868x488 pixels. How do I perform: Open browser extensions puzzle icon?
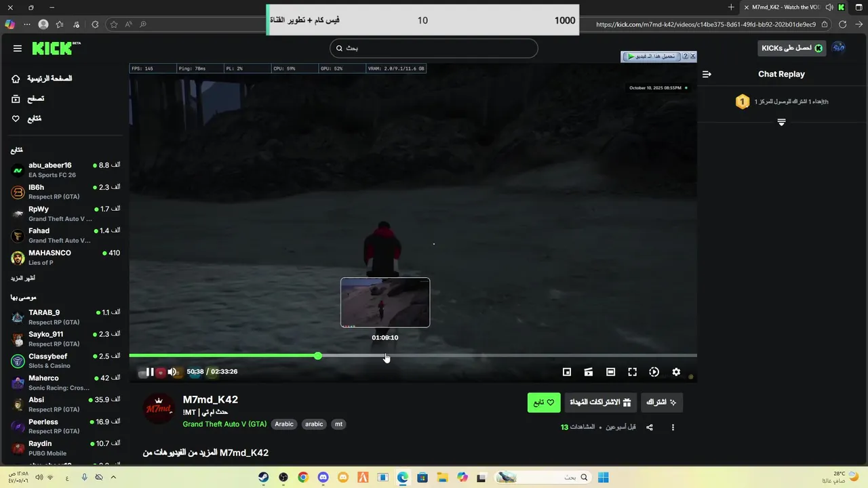tap(95, 24)
